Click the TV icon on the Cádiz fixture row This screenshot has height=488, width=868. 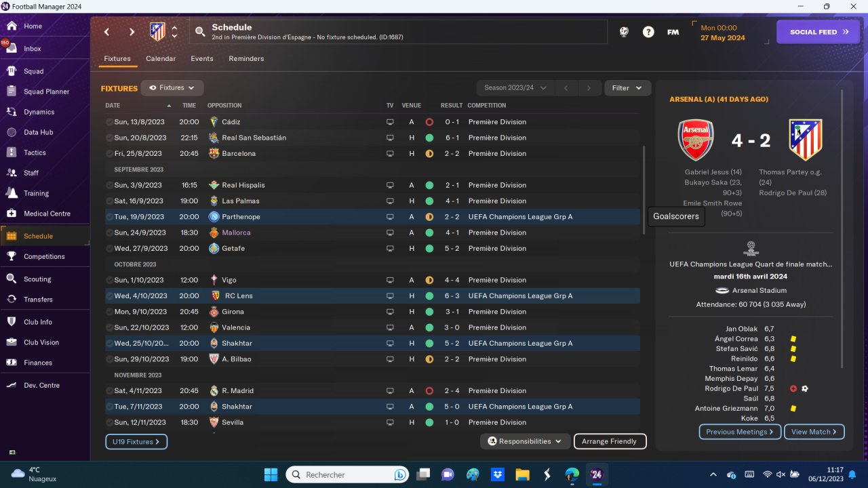(390, 122)
